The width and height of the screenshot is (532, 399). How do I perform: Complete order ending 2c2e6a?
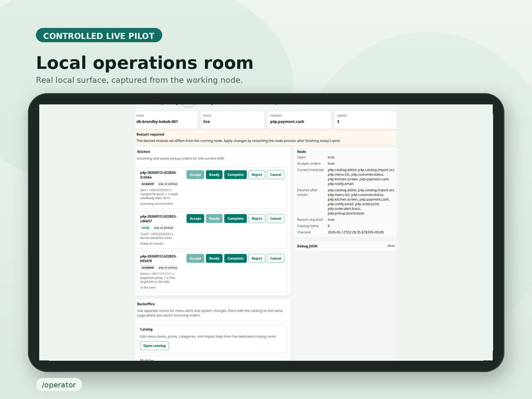pos(235,175)
